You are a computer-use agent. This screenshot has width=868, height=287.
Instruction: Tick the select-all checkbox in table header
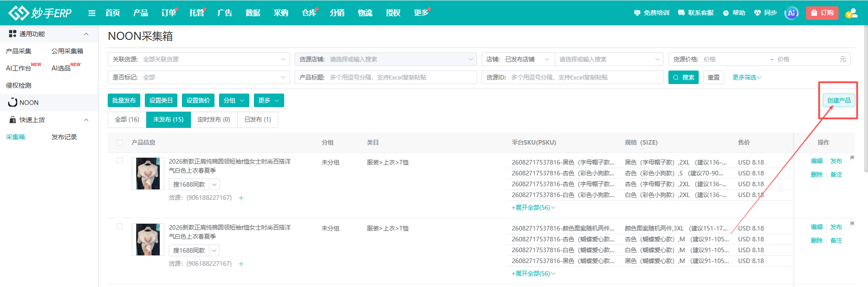(x=120, y=142)
